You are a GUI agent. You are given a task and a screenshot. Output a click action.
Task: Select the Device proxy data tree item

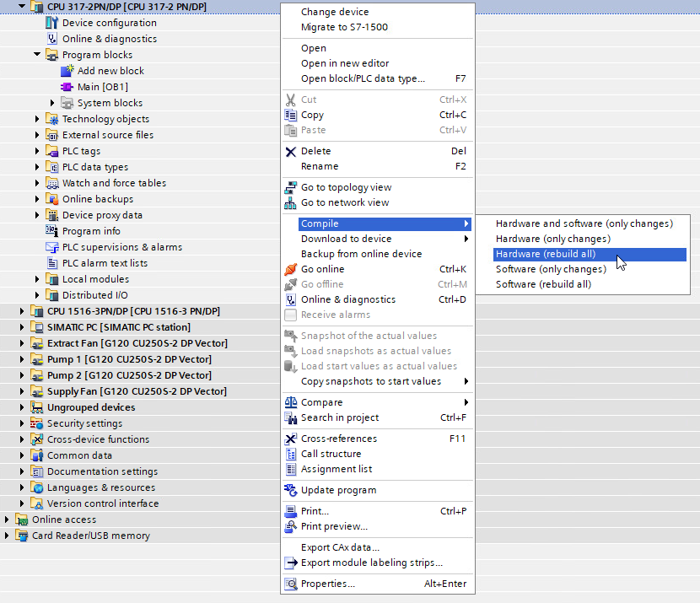pyautogui.click(x=102, y=215)
